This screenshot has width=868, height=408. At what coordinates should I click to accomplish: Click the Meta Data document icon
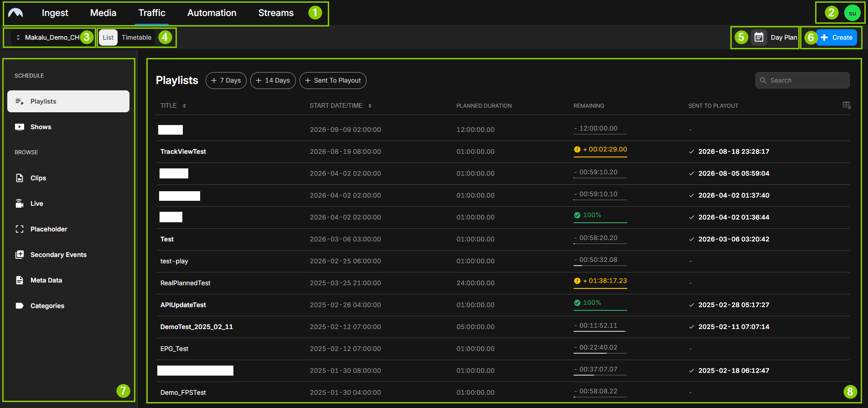[20, 280]
